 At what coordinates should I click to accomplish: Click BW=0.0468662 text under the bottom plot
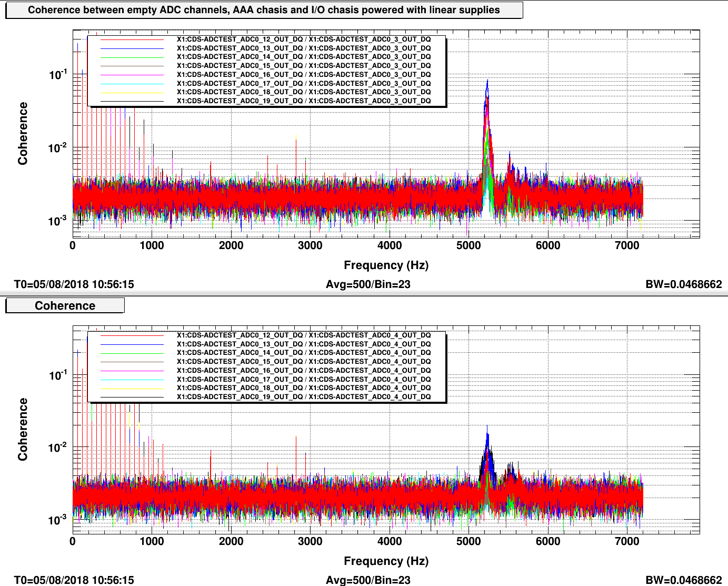pos(683,580)
